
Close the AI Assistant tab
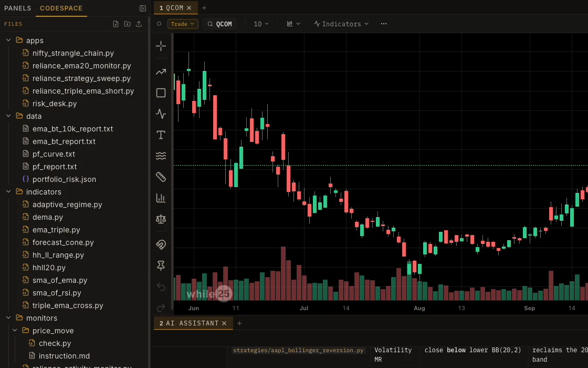(x=224, y=323)
